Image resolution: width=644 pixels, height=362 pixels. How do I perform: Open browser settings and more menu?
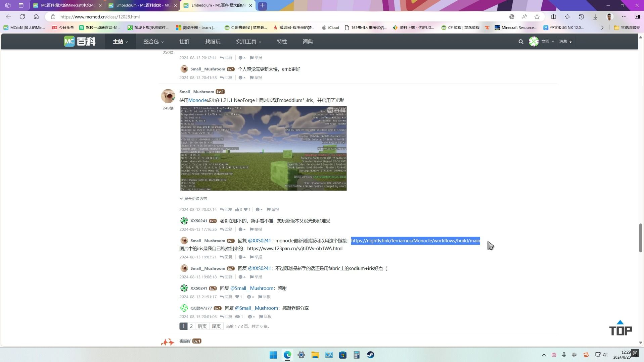pyautogui.click(x=624, y=17)
